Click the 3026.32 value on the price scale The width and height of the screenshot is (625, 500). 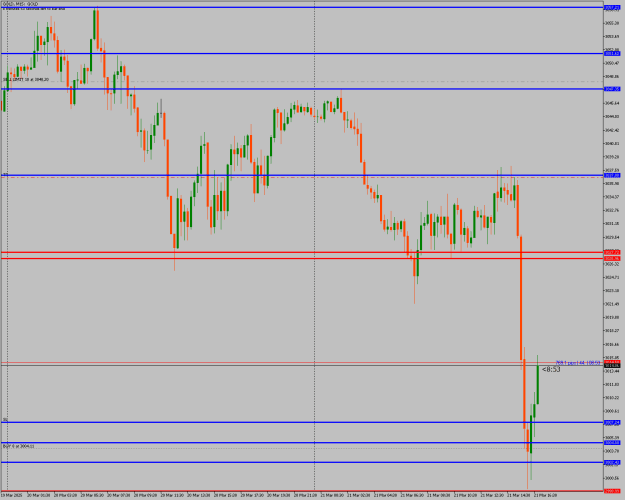tap(612, 264)
